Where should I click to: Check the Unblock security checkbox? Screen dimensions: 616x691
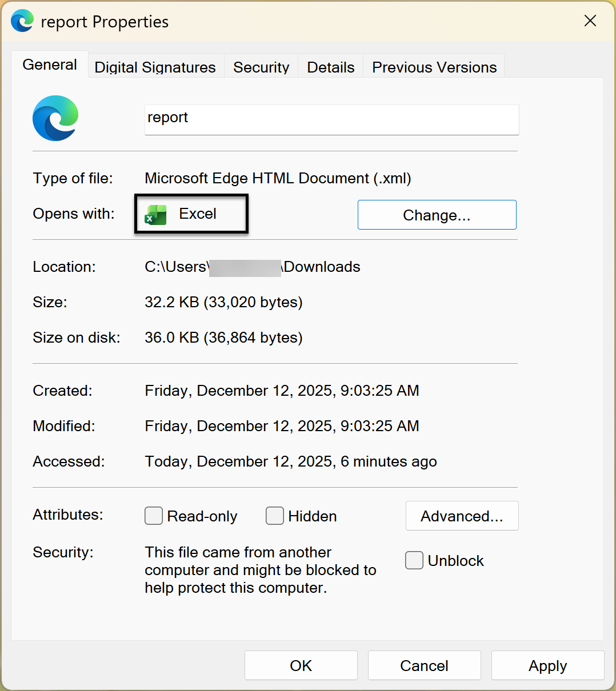414,560
